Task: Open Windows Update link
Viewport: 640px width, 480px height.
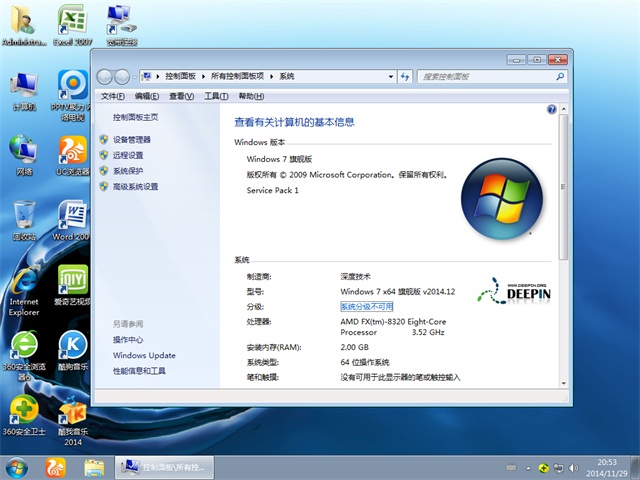Action: [x=144, y=355]
